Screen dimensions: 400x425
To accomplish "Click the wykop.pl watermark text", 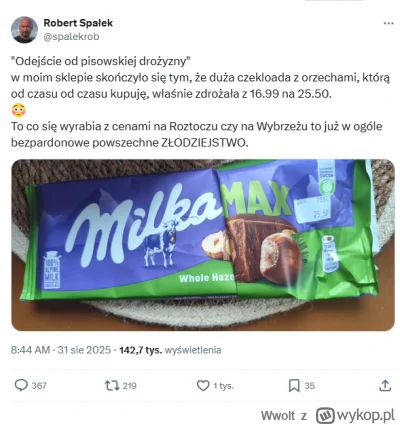I will [x=366, y=416].
